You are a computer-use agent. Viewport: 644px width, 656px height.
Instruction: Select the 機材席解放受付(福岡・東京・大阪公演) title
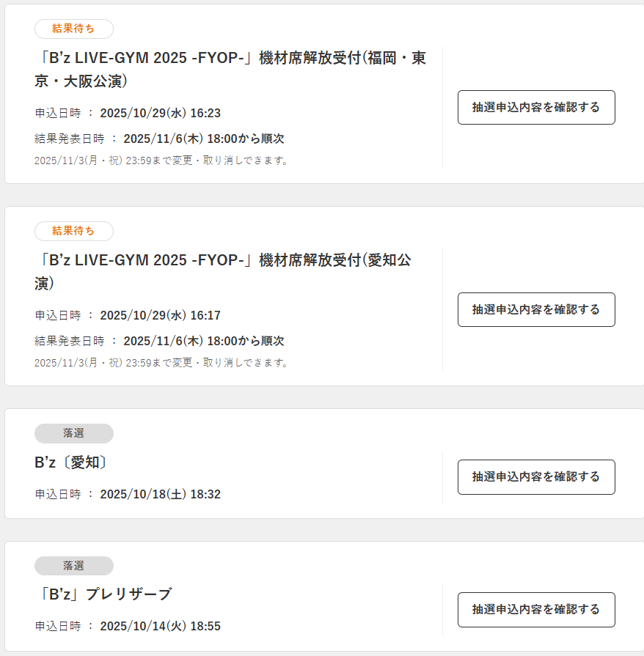tap(230, 69)
